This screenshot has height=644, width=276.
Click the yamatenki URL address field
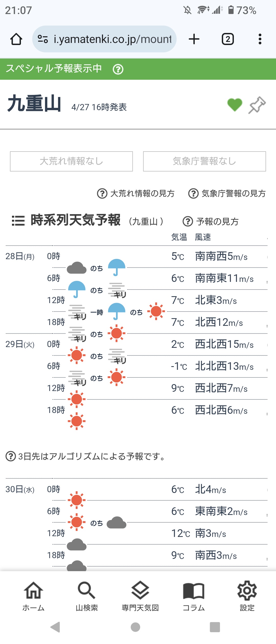click(x=112, y=39)
